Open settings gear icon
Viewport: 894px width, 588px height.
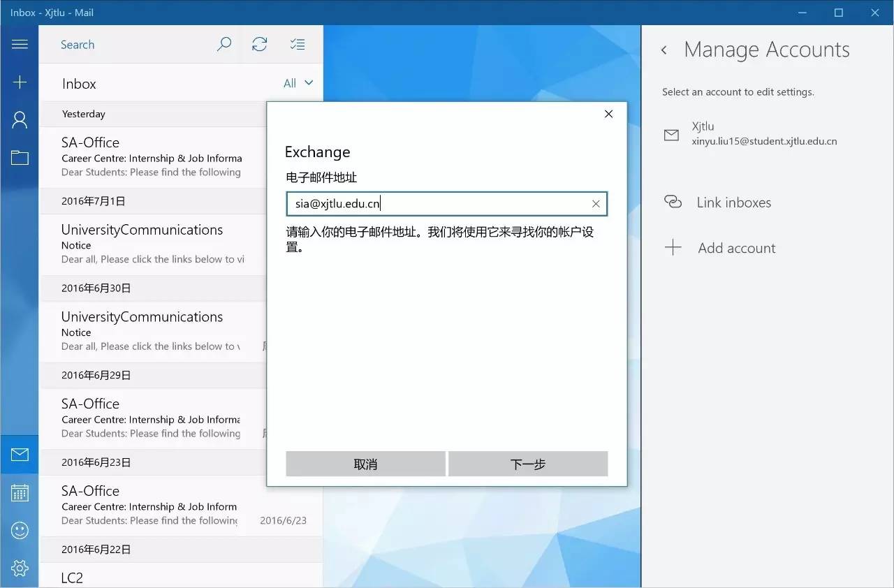[20, 568]
